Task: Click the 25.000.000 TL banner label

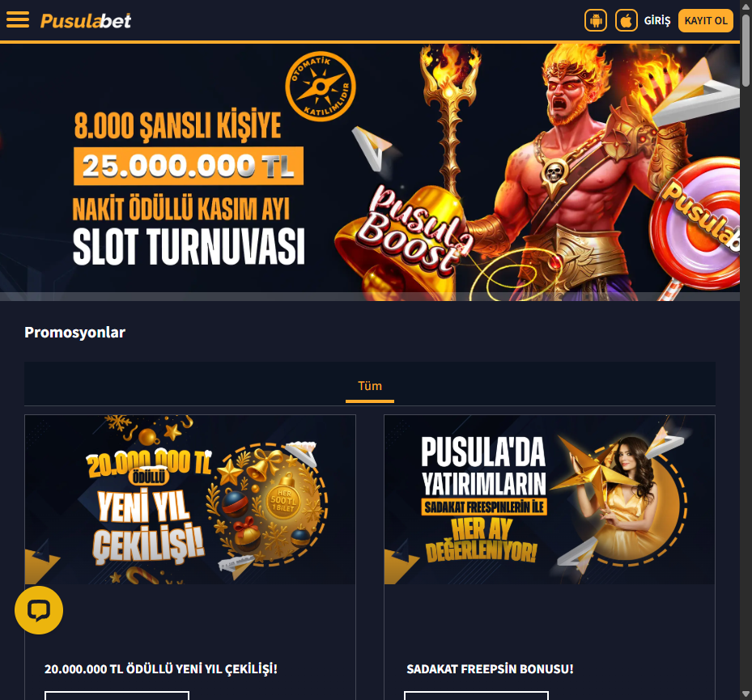Action: pos(189,166)
